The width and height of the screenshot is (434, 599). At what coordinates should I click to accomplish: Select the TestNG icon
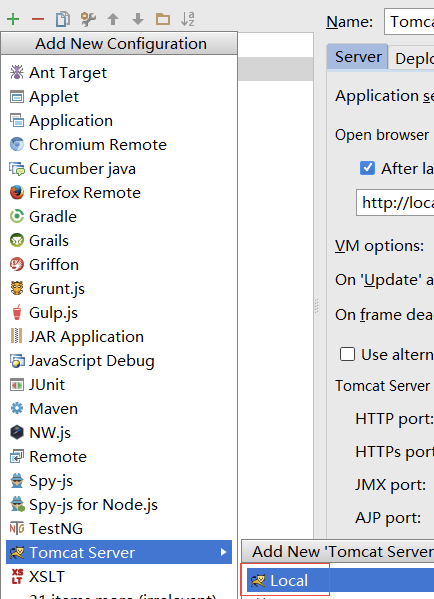[x=17, y=529]
